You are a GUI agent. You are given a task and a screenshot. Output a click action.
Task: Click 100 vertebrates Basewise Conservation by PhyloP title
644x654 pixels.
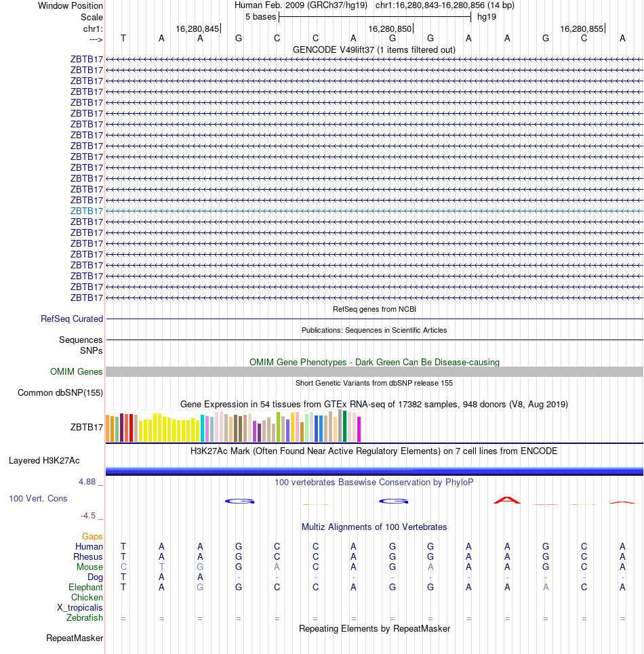(x=374, y=482)
